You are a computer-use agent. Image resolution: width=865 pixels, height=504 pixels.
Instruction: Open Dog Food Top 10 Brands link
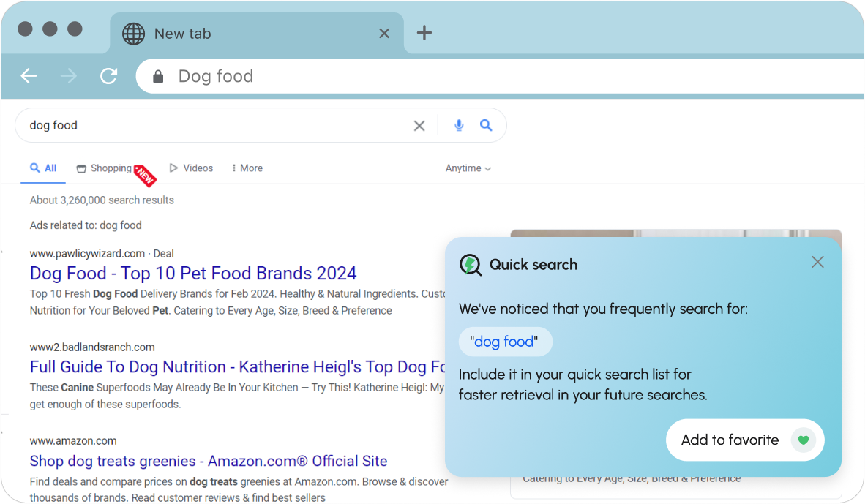193,274
